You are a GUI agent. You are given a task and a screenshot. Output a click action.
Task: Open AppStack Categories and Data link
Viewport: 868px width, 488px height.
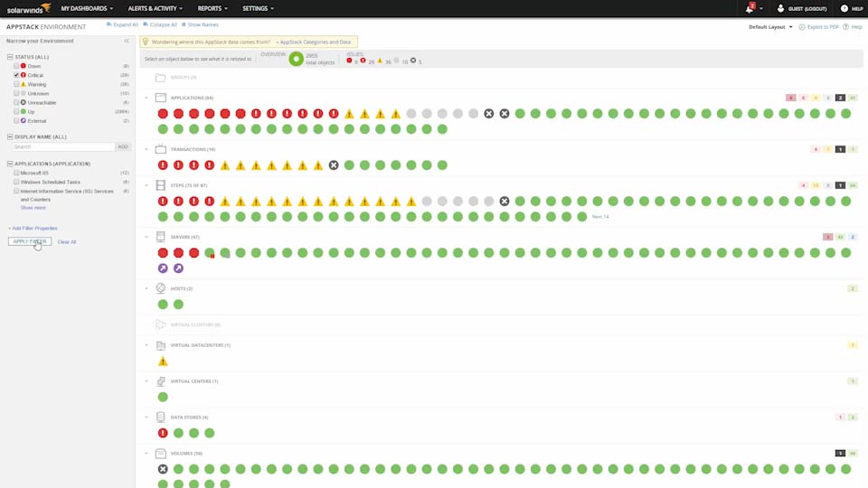click(314, 42)
